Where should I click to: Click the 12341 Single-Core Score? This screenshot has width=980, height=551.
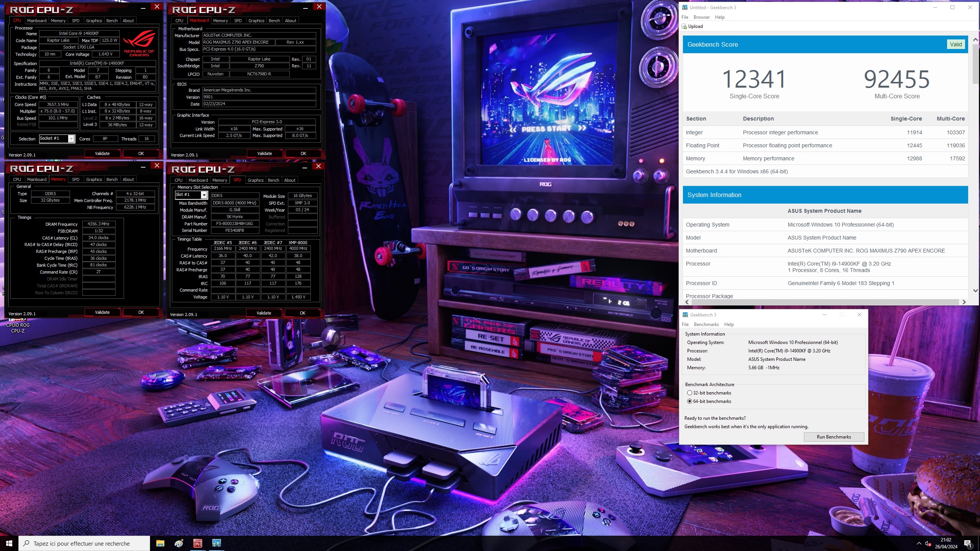click(754, 79)
